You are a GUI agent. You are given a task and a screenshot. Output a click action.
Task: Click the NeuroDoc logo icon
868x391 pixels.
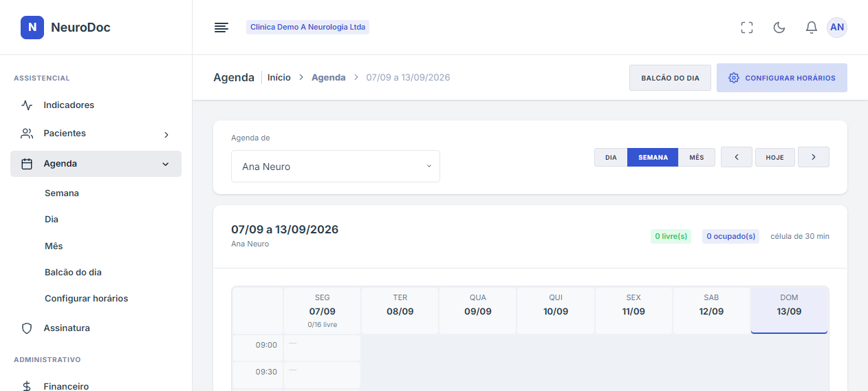32,28
